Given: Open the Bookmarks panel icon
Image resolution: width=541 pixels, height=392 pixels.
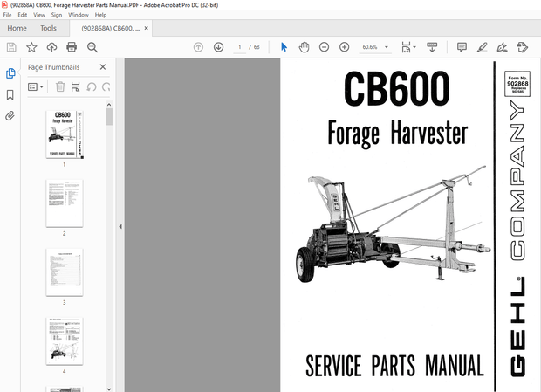Looking at the screenshot, I should click(x=10, y=95).
